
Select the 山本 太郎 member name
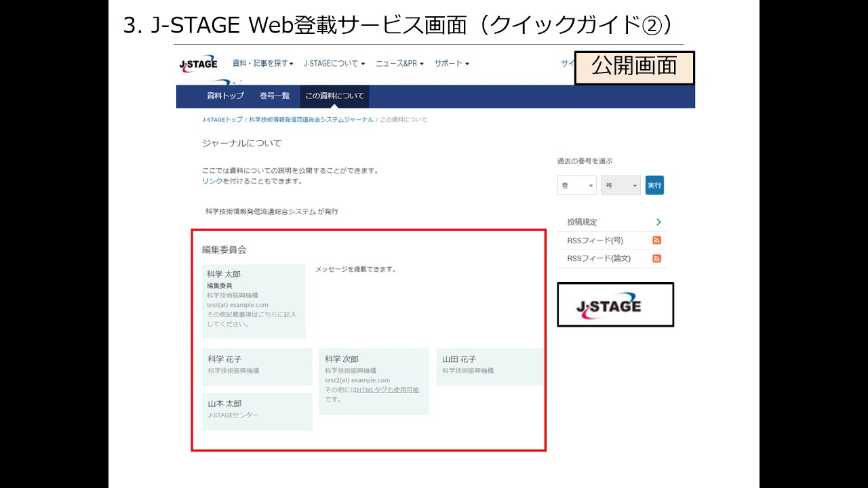[224, 403]
